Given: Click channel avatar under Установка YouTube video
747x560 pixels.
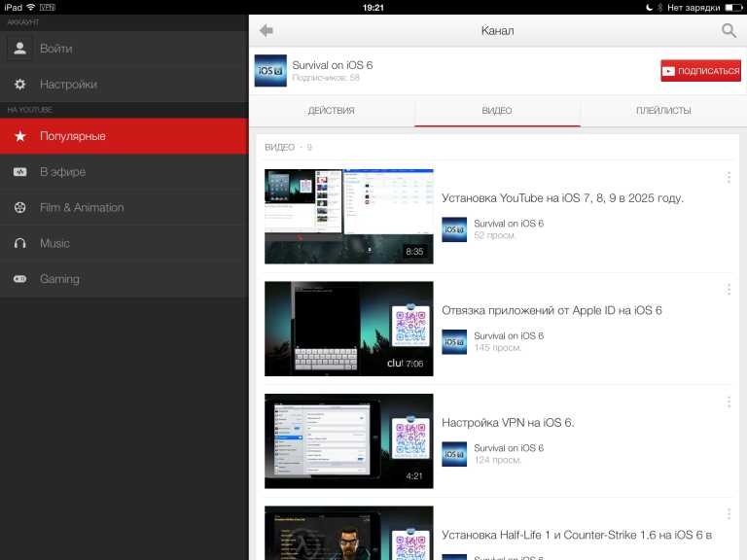Looking at the screenshot, I should click(454, 229).
